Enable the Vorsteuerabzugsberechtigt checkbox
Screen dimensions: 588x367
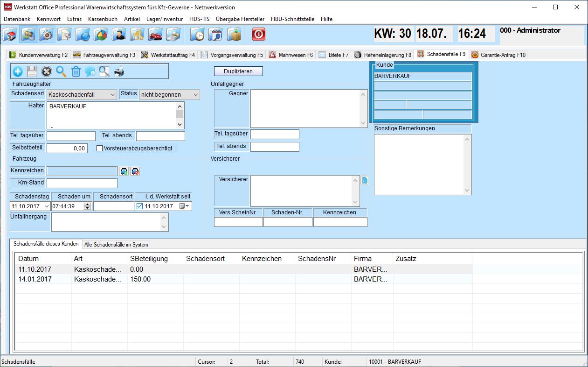point(100,148)
